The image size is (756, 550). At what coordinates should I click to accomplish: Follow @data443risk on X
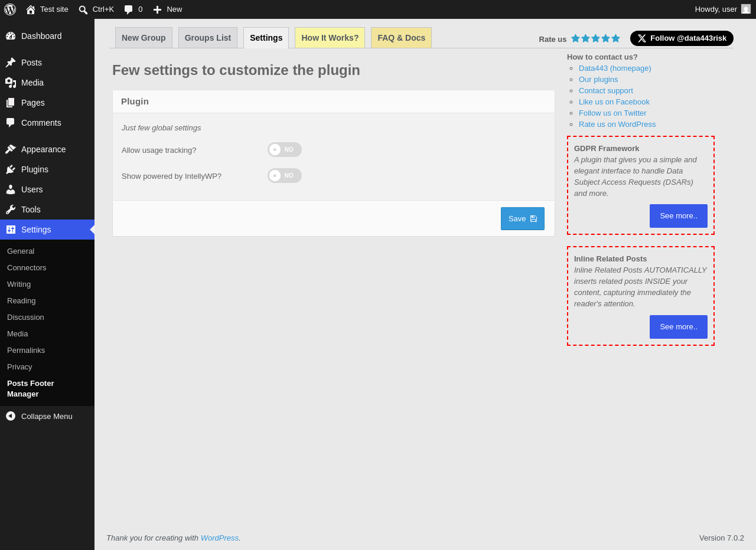pos(682,38)
